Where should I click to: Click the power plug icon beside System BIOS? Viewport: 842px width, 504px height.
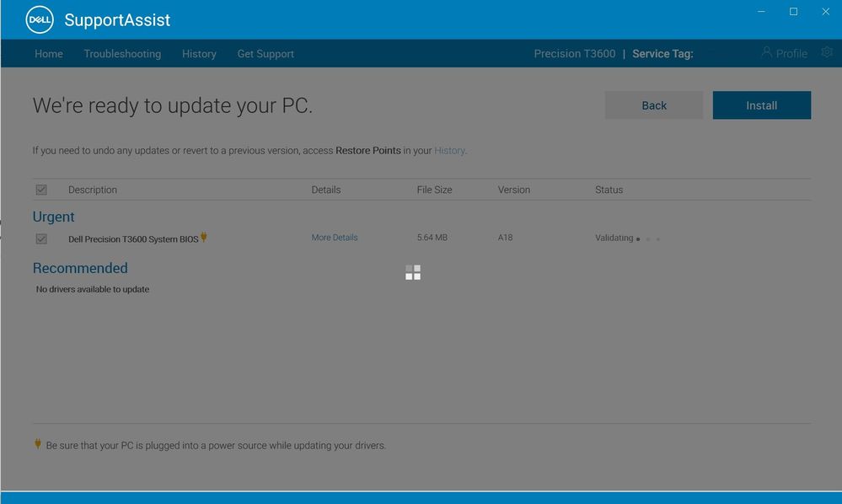[203, 237]
